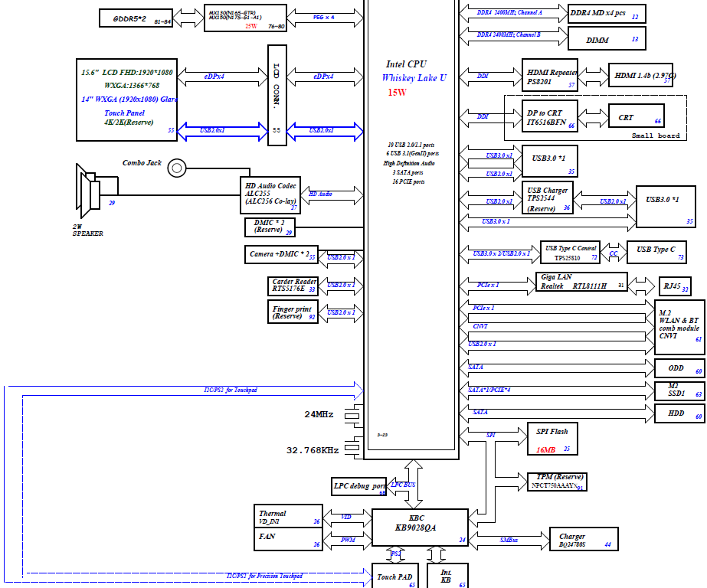707x588 pixels.
Task: Select the LPC debug port block
Action: pyautogui.click(x=359, y=487)
